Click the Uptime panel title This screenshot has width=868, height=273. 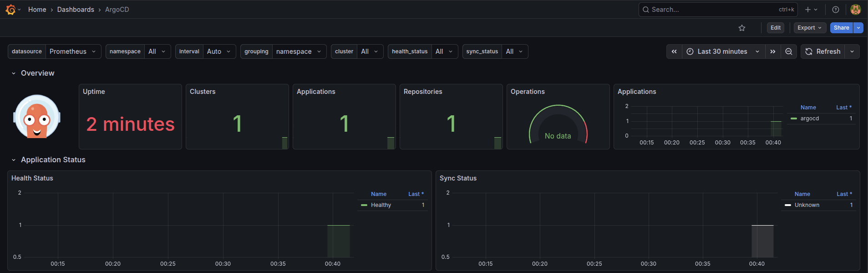(94, 92)
